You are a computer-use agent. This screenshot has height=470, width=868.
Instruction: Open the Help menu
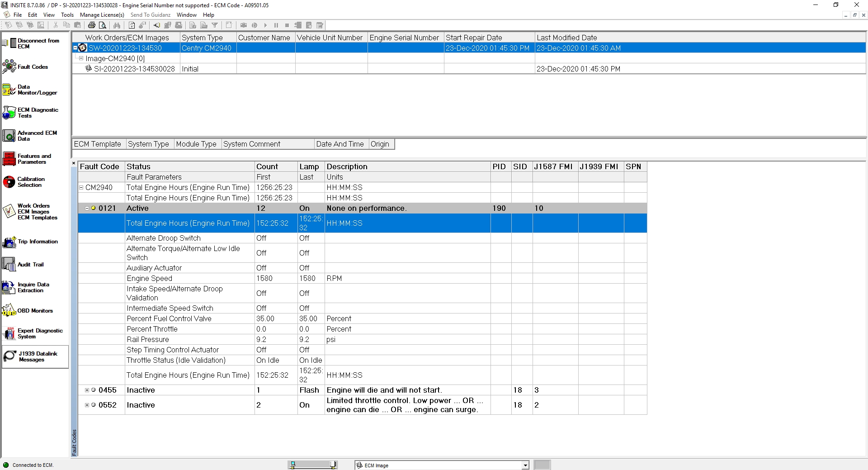(x=208, y=15)
